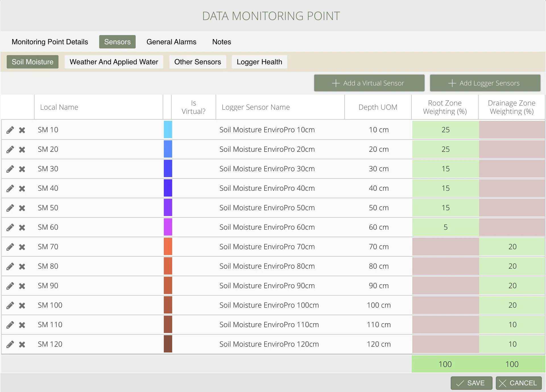This screenshot has width=546, height=392.
Task: Click the drainage zone weighting for SM 120
Action: tap(512, 344)
